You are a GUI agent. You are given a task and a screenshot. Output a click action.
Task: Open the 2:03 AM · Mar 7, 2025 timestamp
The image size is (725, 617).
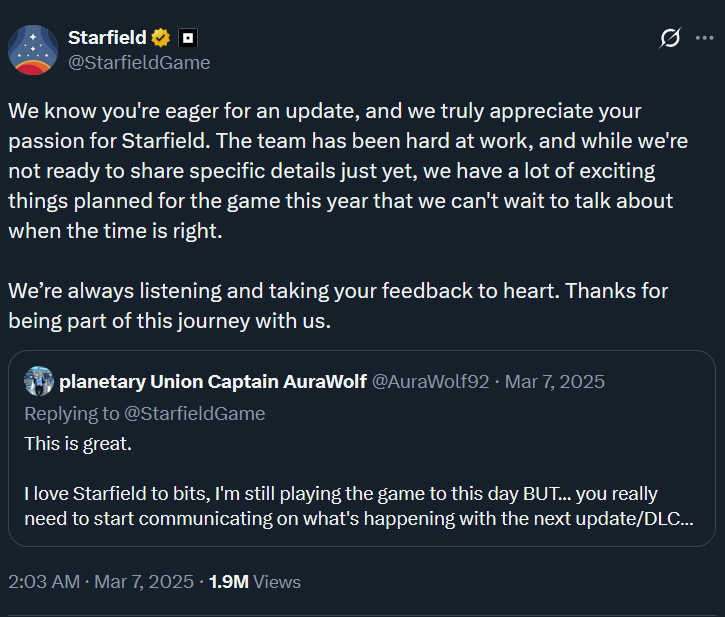pyautogui.click(x=101, y=582)
